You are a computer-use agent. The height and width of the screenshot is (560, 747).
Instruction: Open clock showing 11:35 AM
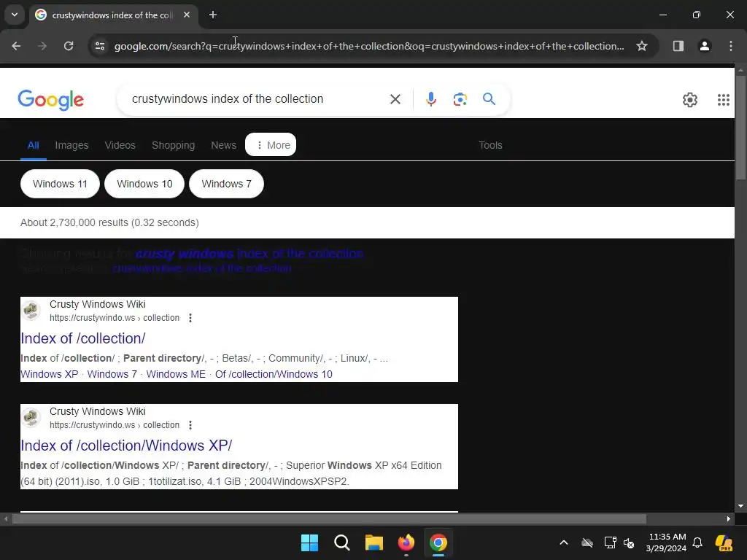(x=667, y=542)
